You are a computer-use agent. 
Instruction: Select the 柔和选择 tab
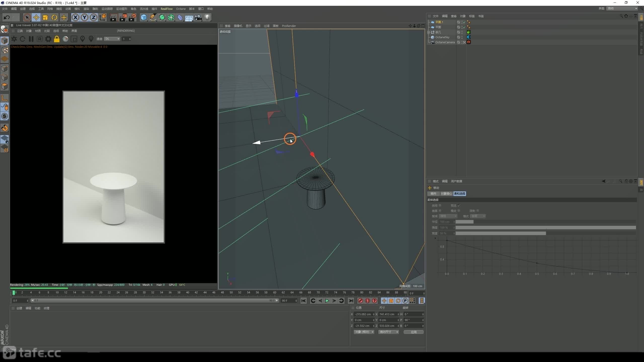[x=460, y=194]
